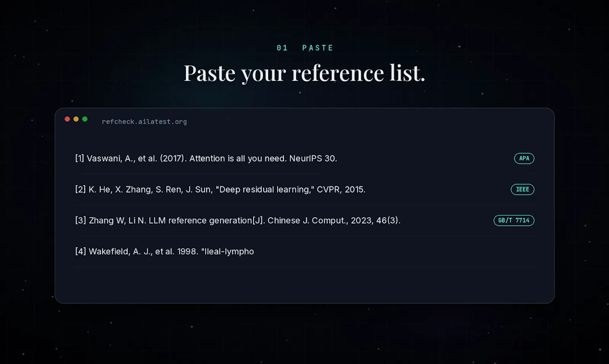Click the yellow minimize dot
The width and height of the screenshot is (609, 364).
pos(76,119)
